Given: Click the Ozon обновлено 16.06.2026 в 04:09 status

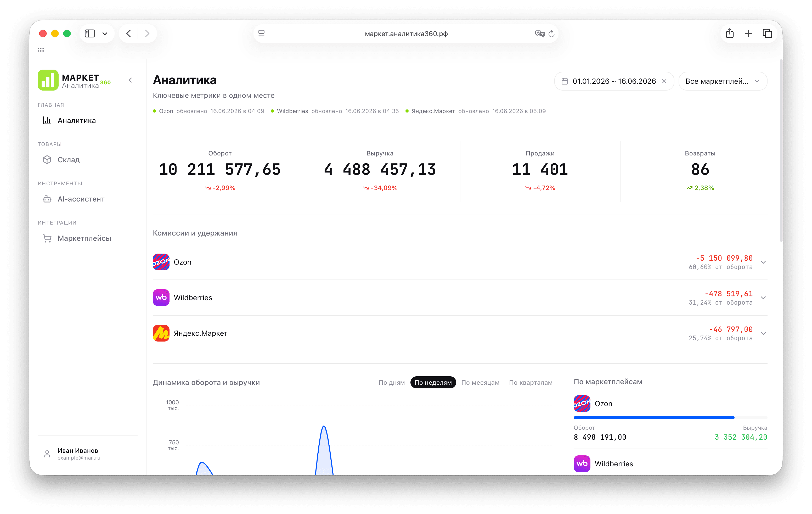Looking at the screenshot, I should click(208, 111).
